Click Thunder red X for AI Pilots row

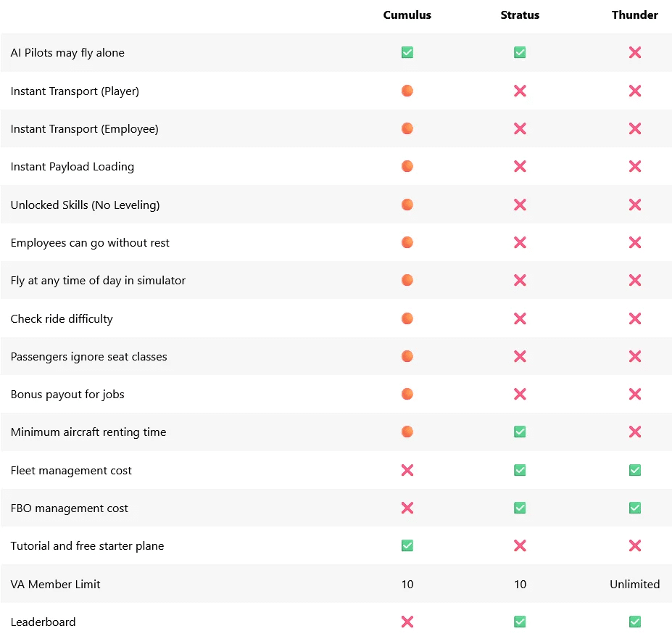point(635,53)
